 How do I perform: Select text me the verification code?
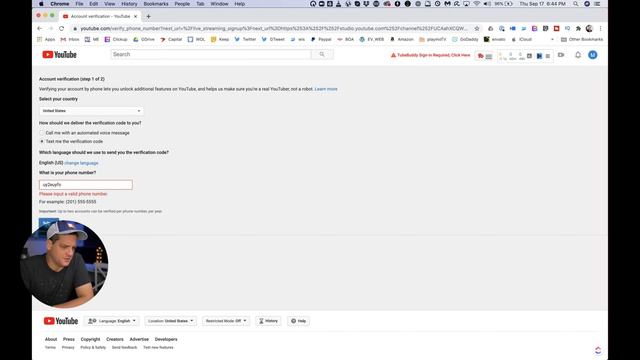pyautogui.click(x=42, y=142)
